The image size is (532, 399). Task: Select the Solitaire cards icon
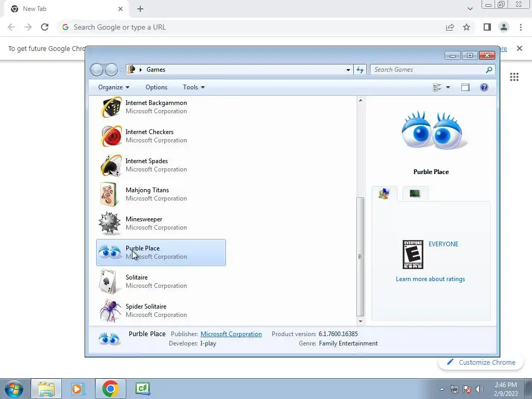click(x=109, y=282)
